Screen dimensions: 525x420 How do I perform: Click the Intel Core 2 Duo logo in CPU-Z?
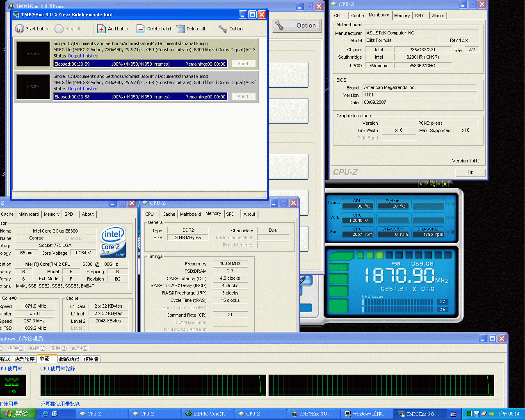tap(113, 242)
